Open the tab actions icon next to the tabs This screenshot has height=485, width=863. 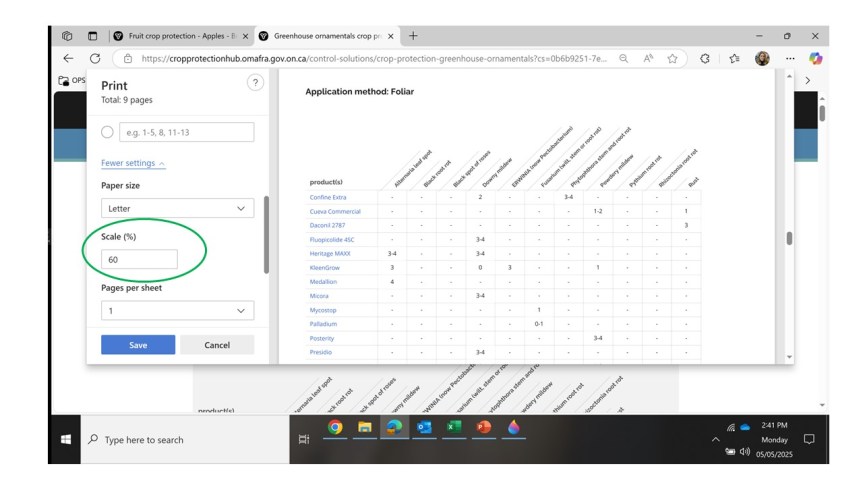pyautogui.click(x=92, y=36)
